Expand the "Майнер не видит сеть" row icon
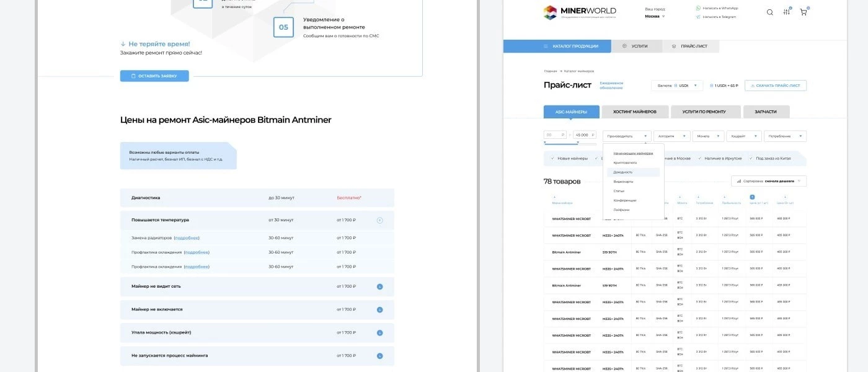The image size is (868, 372). point(380,286)
